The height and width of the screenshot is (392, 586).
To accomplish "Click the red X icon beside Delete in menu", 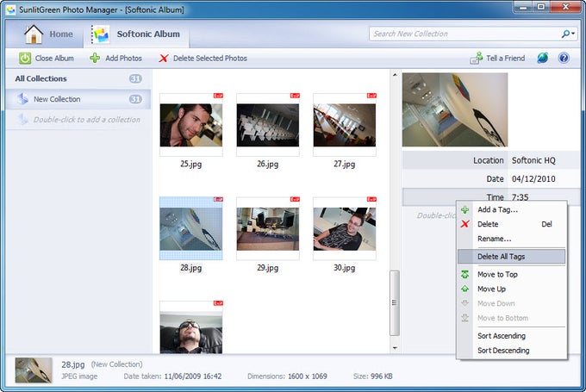I will point(464,224).
